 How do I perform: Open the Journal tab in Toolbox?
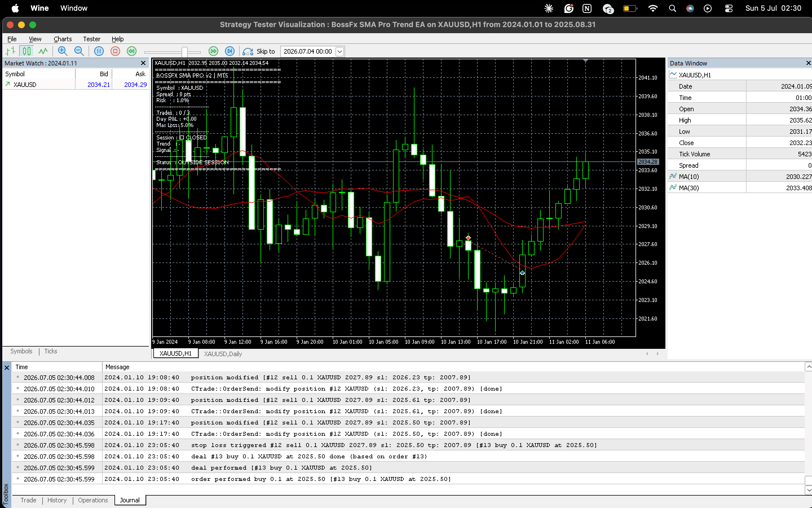coord(130,500)
